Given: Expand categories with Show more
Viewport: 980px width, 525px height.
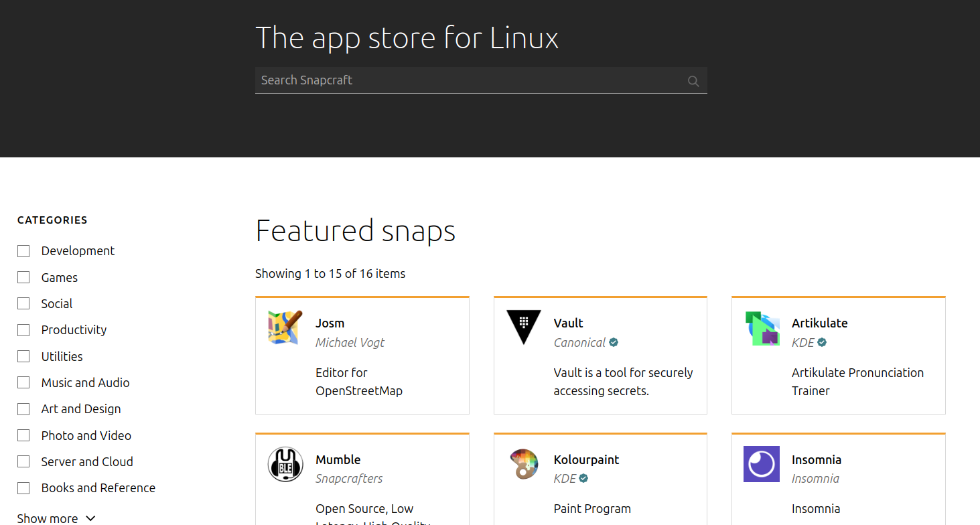Looking at the screenshot, I should tap(56, 518).
